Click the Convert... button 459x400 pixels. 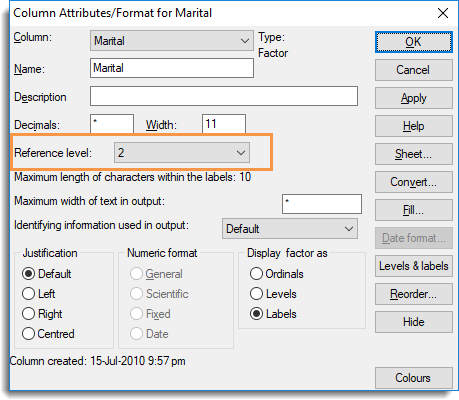[414, 182]
